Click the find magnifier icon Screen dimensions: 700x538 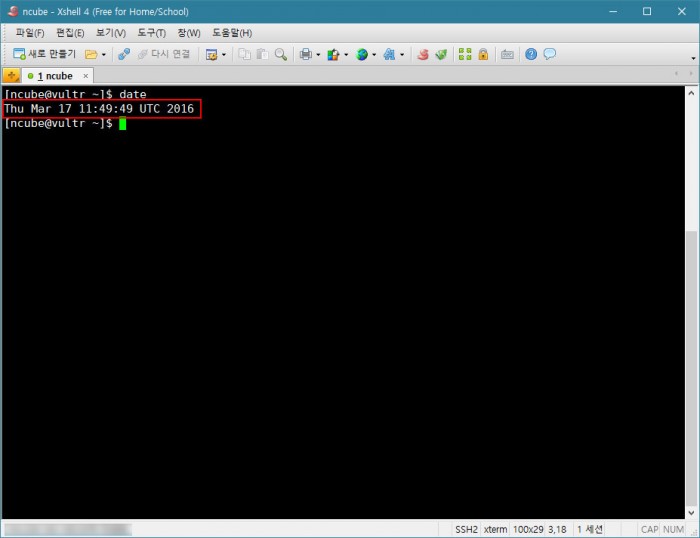(281, 54)
